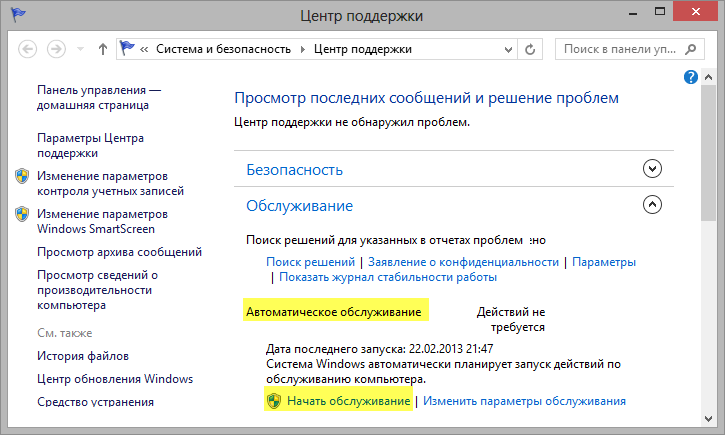Image resolution: width=725 pixels, height=435 pixels.
Task: Go up one level with Up arrow
Action: coord(103,49)
